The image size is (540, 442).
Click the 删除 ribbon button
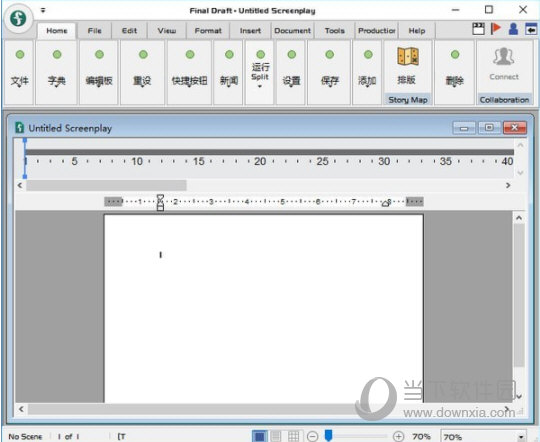(455, 72)
